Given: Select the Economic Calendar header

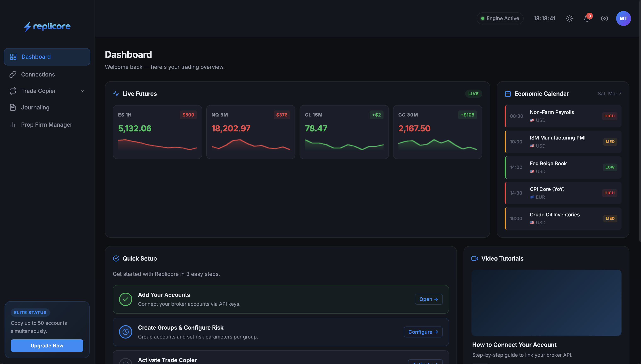Looking at the screenshot, I should click(x=541, y=93).
